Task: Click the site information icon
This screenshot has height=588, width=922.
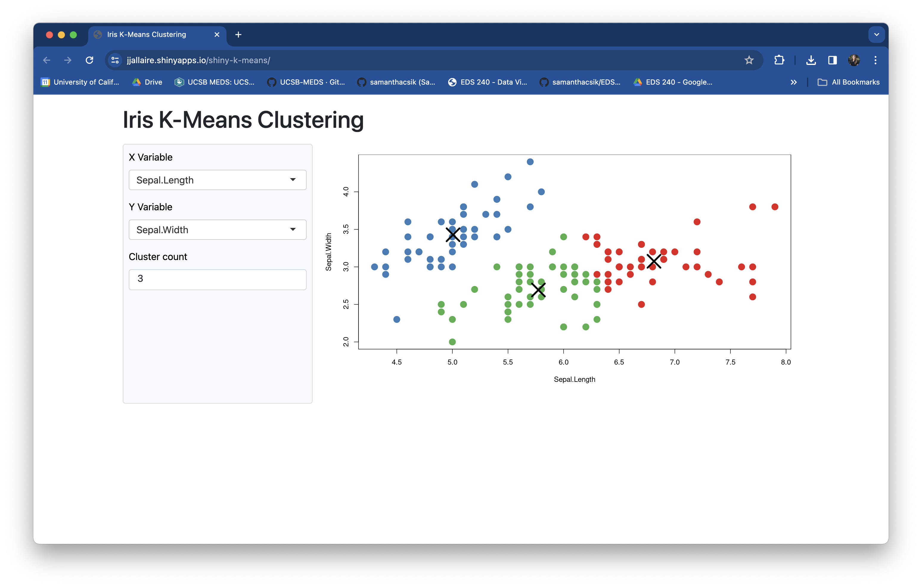Action: [115, 60]
